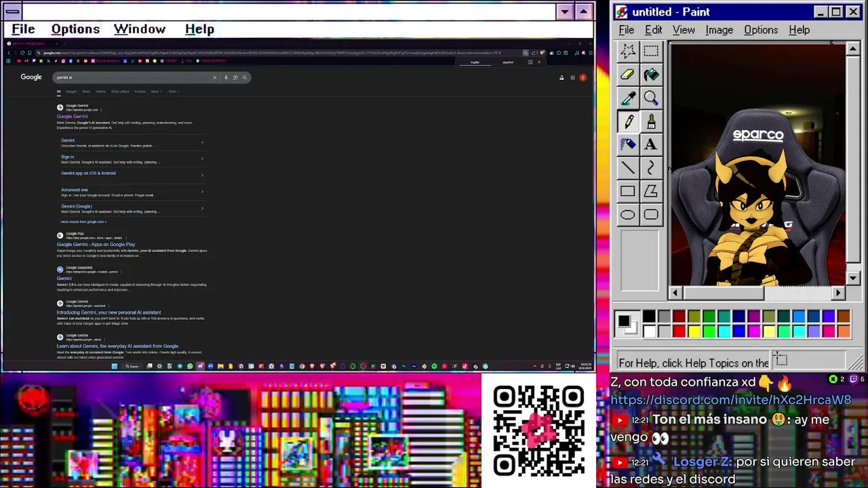Select the español tab in translate popup

pos(508,62)
